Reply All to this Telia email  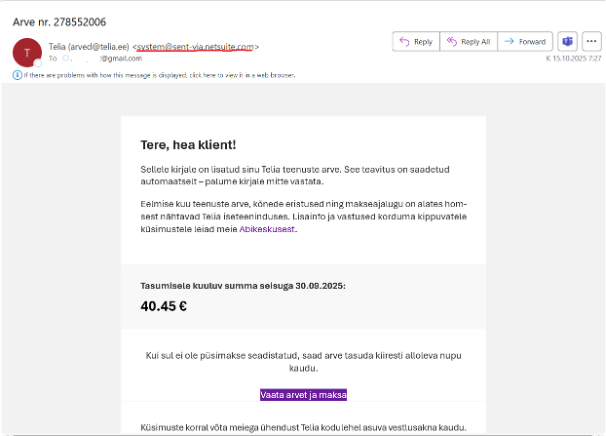pyautogui.click(x=467, y=41)
